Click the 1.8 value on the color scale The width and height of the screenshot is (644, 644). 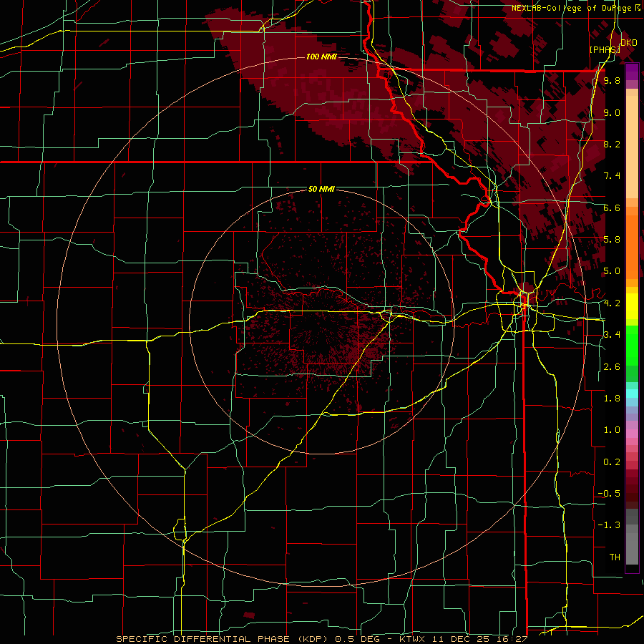612,399
